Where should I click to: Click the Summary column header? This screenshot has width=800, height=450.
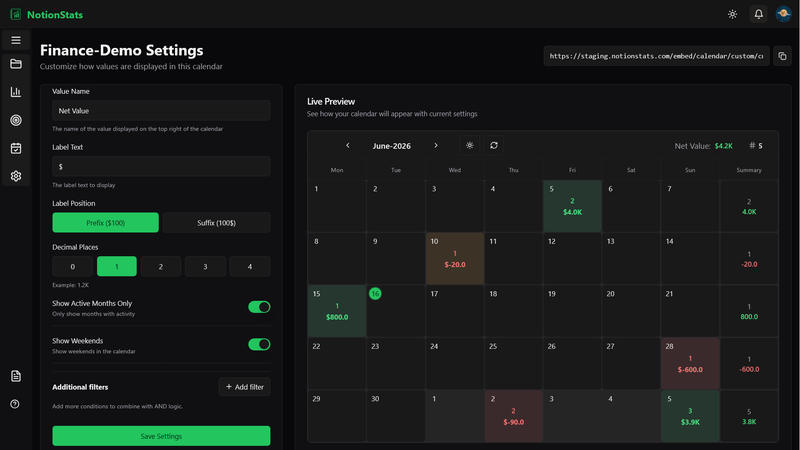click(748, 170)
